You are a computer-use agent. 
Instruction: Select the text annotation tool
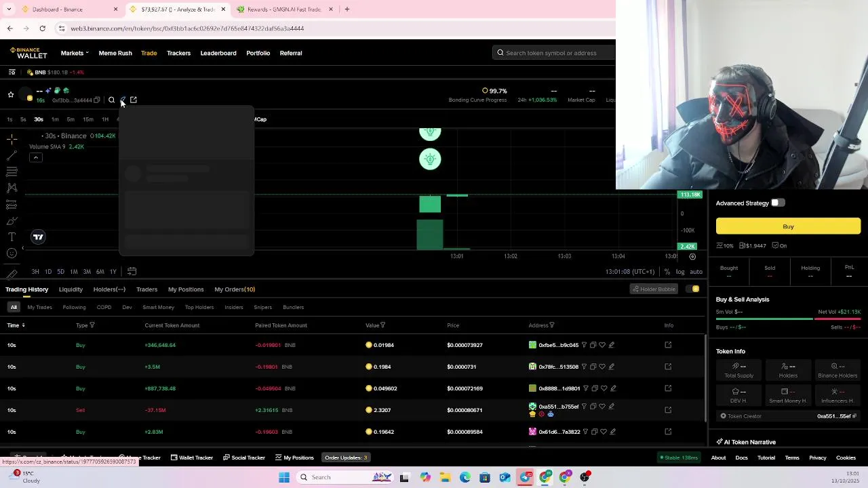[x=12, y=237]
